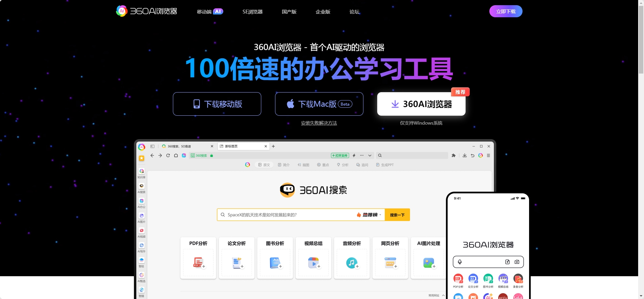This screenshot has height=299, width=644.
Task: Open AI甄选 in the mock browser sidebar
Action: click(142, 277)
